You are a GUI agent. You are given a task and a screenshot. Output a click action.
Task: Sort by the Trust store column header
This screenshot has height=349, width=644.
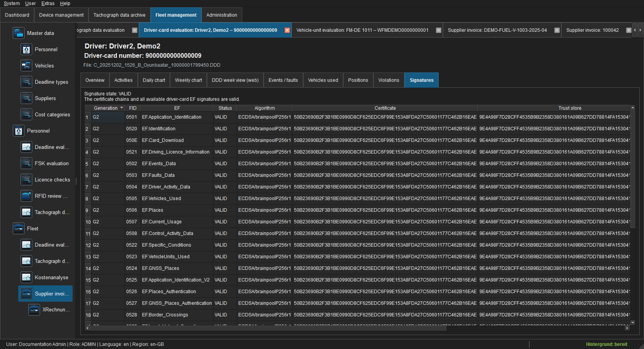point(554,108)
